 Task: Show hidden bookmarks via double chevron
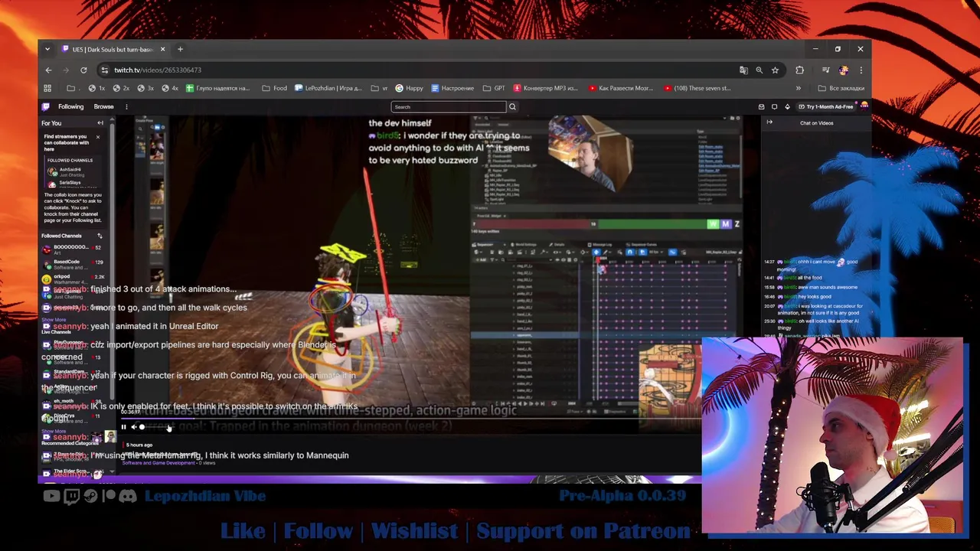[798, 88]
